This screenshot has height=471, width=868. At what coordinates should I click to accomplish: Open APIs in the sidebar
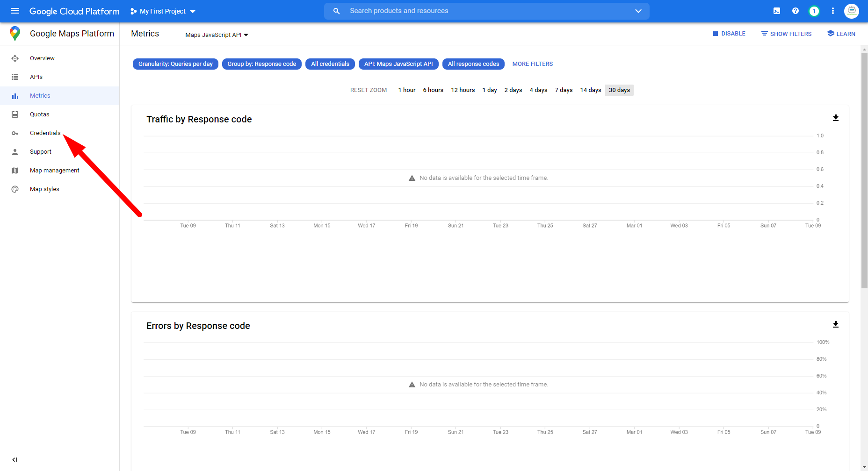click(x=36, y=77)
